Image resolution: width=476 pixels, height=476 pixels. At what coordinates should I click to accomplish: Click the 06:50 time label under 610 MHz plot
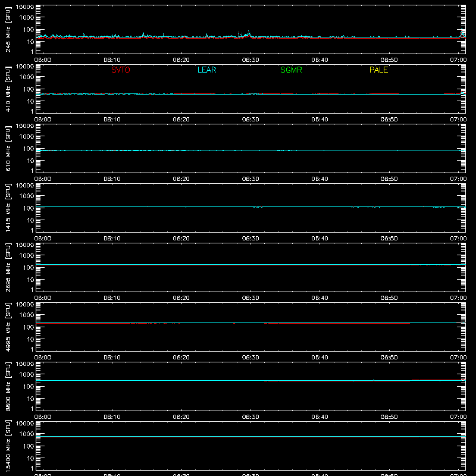tap(389, 179)
